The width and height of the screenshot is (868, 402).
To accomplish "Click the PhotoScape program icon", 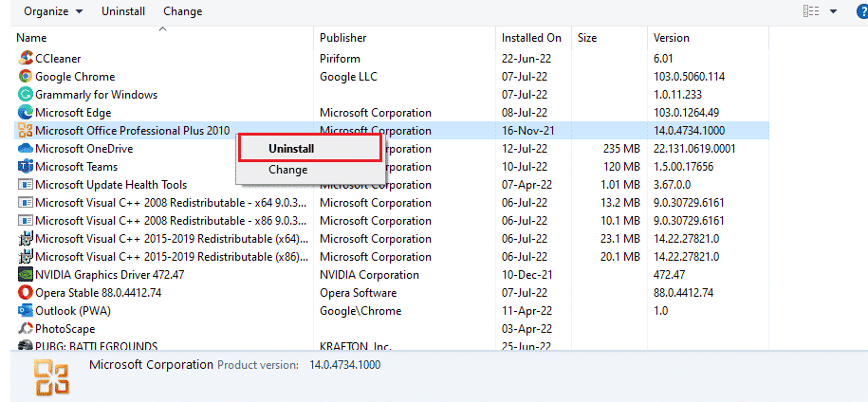I will [x=26, y=329].
